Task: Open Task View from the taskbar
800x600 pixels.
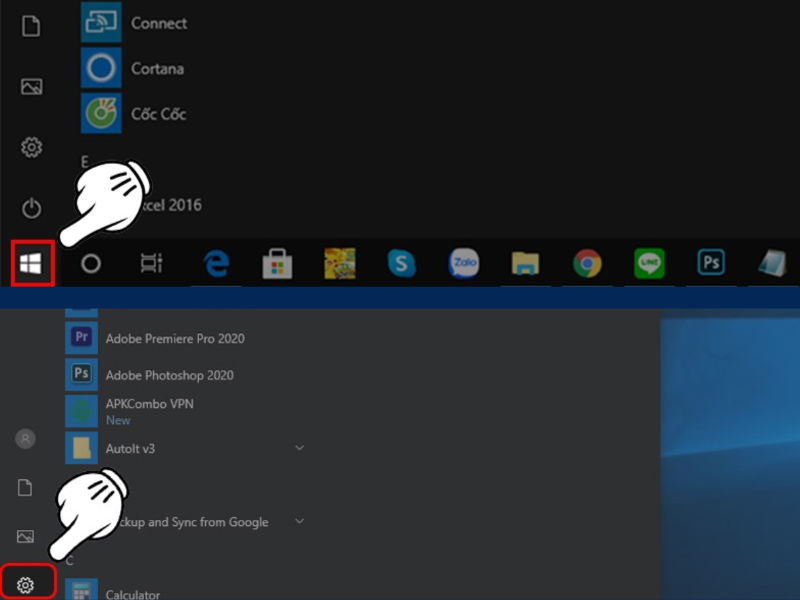Action: coord(151,263)
